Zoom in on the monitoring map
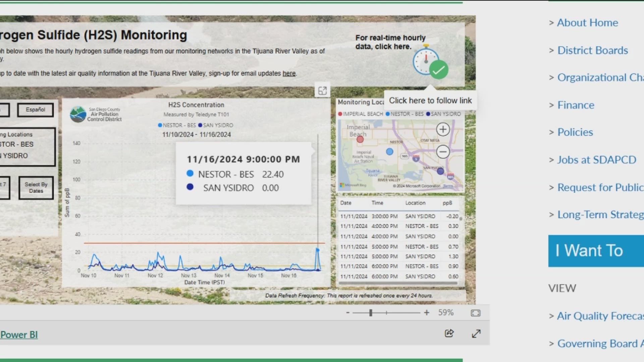Image resolution: width=644 pixels, height=362 pixels. (443, 129)
